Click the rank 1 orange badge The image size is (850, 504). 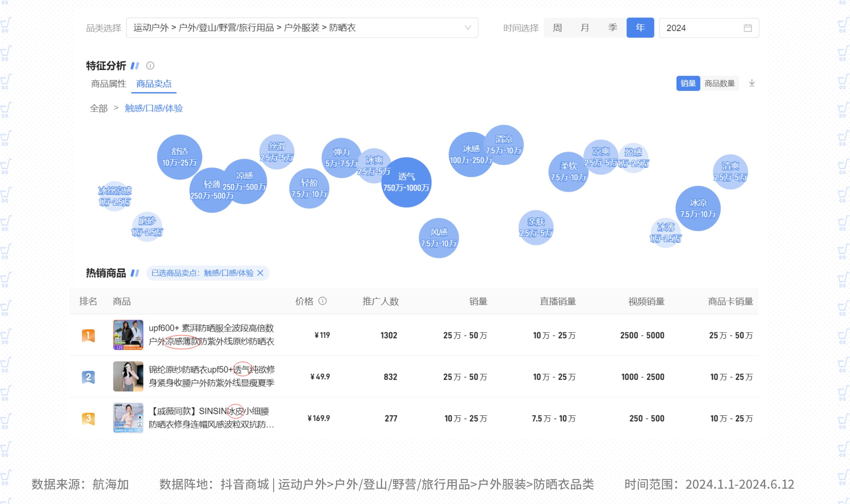pos(88,335)
